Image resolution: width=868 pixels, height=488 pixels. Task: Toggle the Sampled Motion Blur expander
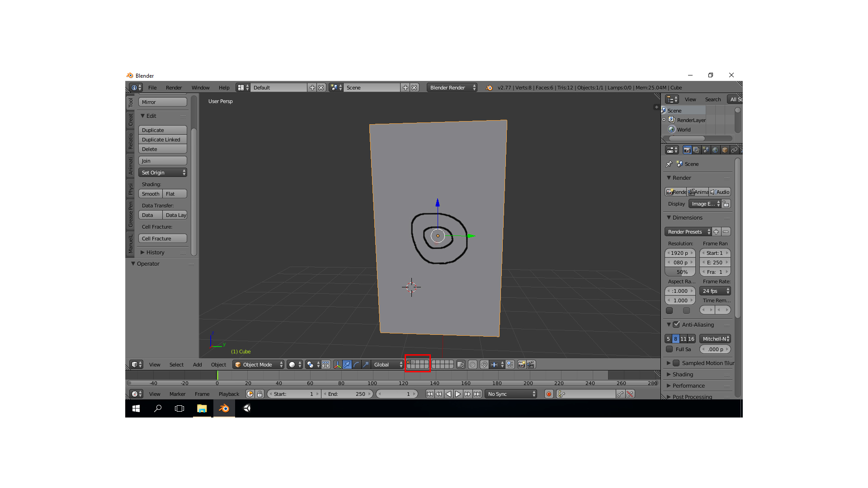click(x=670, y=362)
